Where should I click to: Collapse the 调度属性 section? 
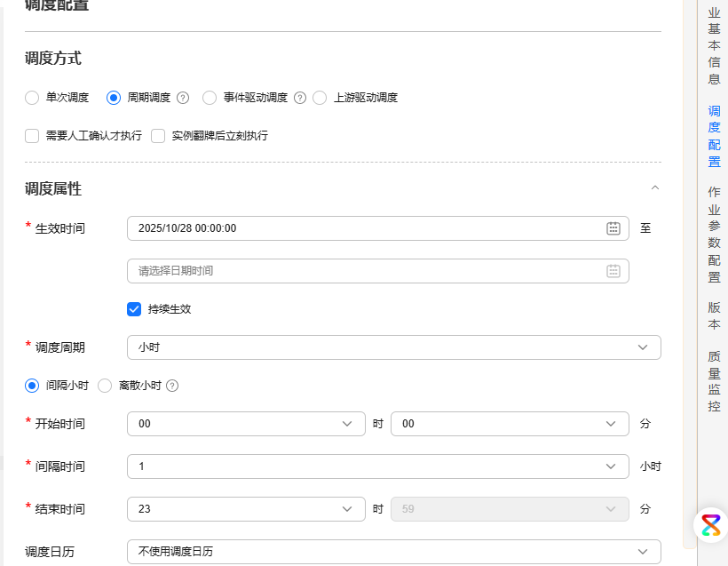(655, 188)
